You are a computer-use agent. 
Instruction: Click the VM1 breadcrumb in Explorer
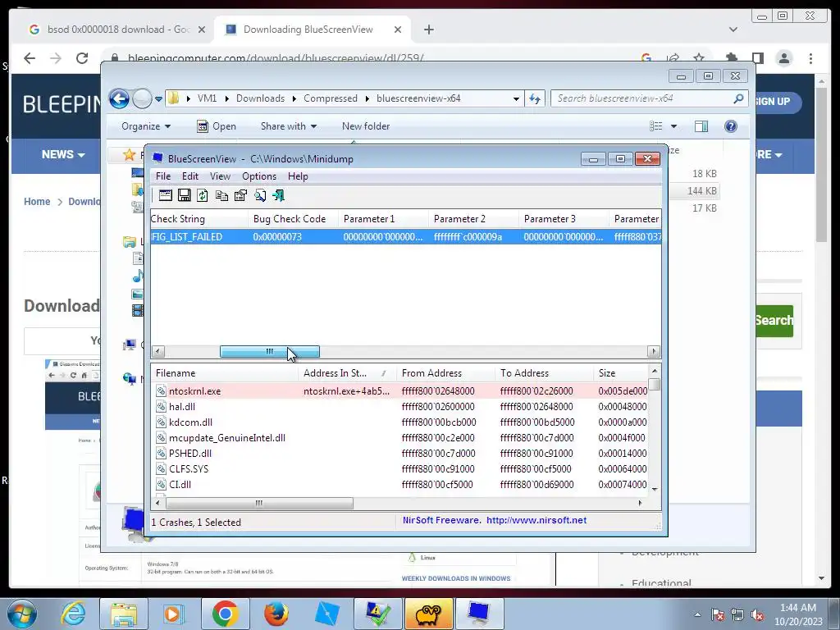[207, 98]
